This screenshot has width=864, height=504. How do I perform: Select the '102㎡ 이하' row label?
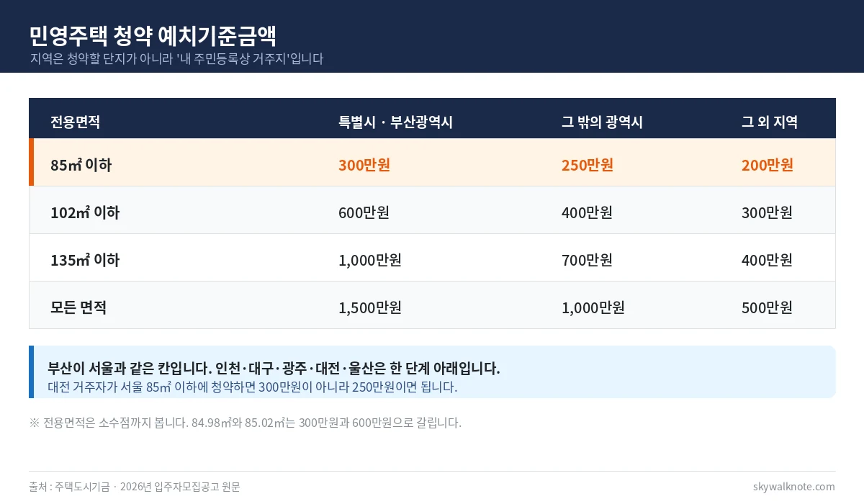pyautogui.click(x=85, y=212)
